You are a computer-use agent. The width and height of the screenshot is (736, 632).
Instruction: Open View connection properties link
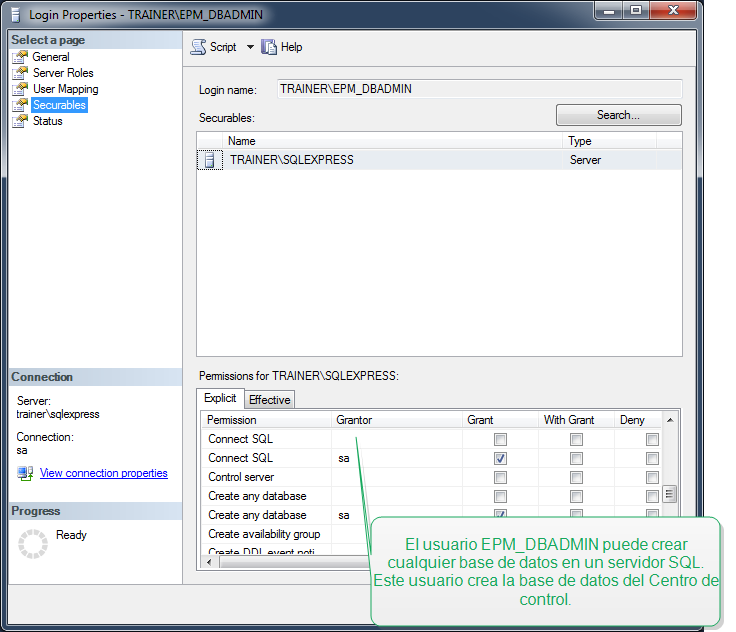(x=103, y=473)
